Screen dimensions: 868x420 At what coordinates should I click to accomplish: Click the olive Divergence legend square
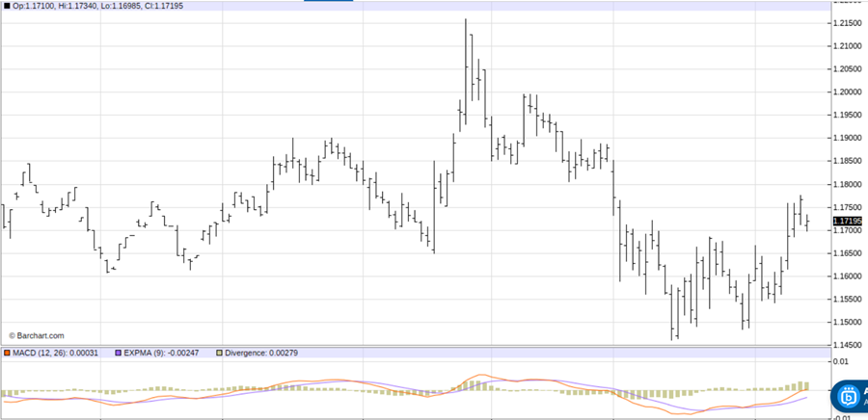221,353
